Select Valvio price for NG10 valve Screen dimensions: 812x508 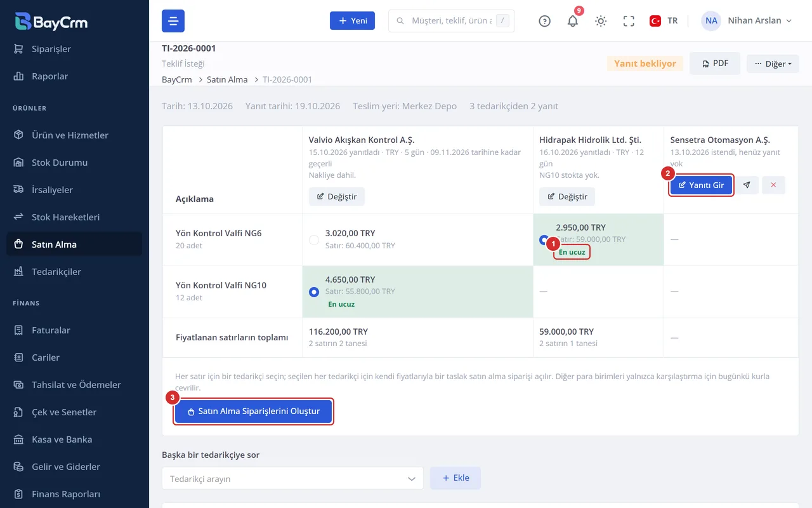tap(313, 292)
